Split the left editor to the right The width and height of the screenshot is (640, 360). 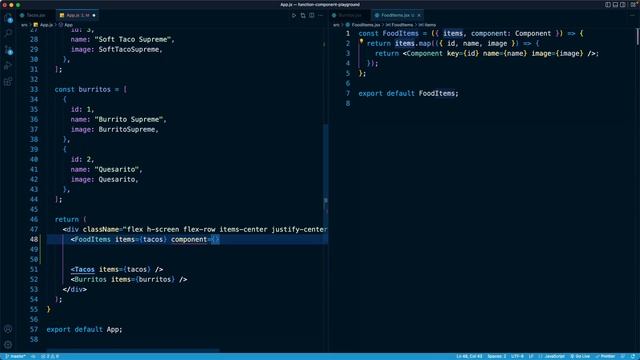point(312,16)
